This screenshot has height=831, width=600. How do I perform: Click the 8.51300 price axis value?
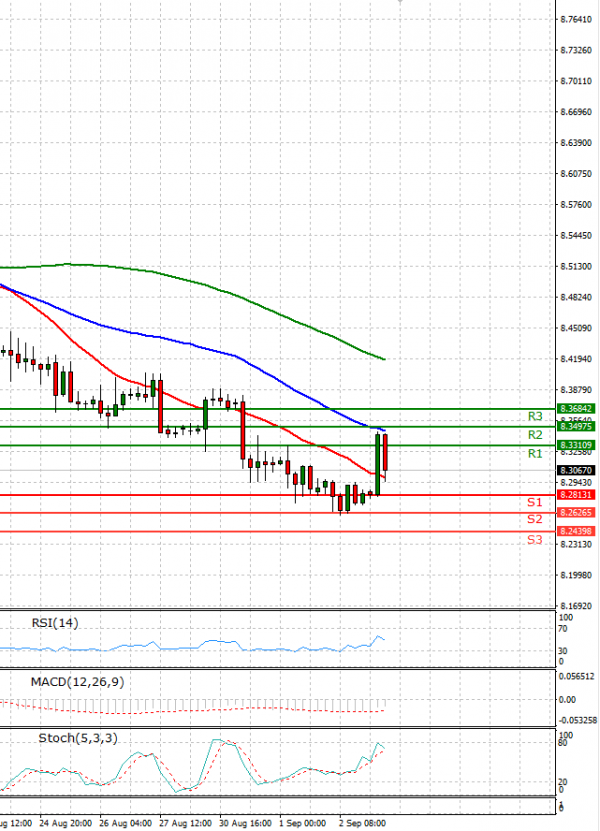pos(576,267)
